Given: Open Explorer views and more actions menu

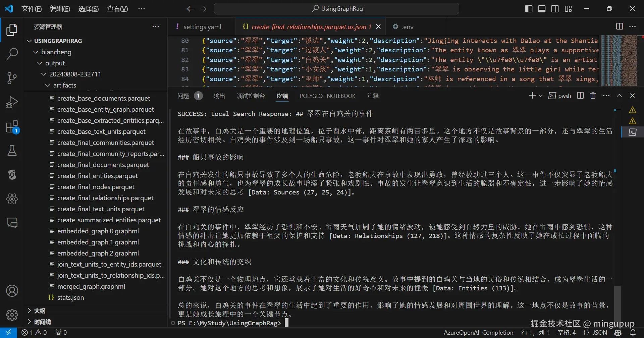Looking at the screenshot, I should [x=156, y=27].
